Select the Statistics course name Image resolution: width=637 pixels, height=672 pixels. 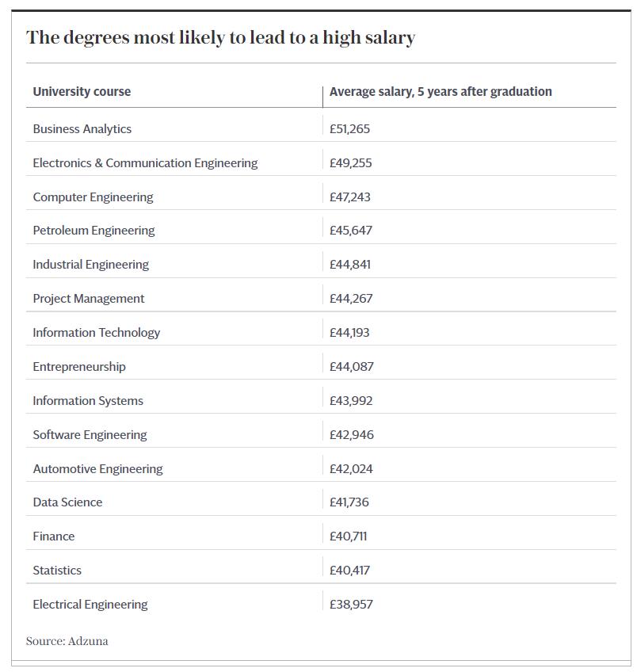[57, 570]
